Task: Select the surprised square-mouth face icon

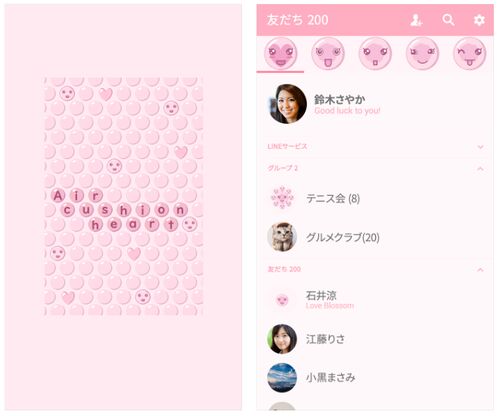Action: tap(375, 54)
